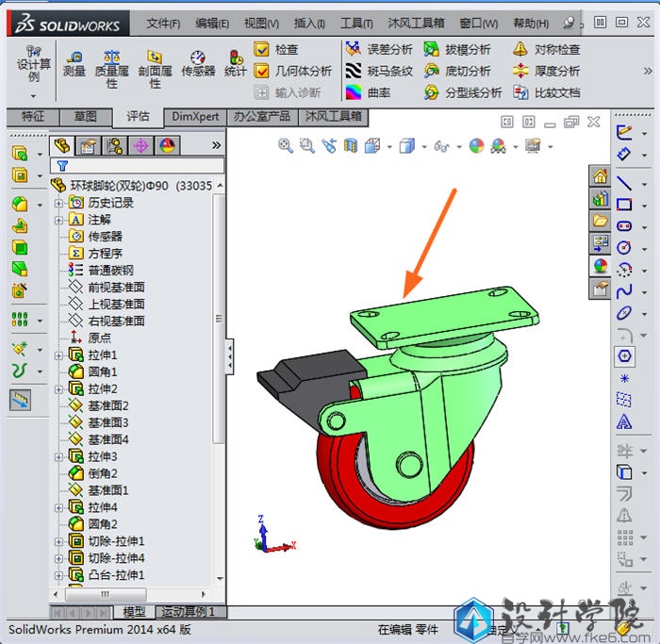Toggle the 检查 check checkbox
The width and height of the screenshot is (660, 644).
pos(262,49)
